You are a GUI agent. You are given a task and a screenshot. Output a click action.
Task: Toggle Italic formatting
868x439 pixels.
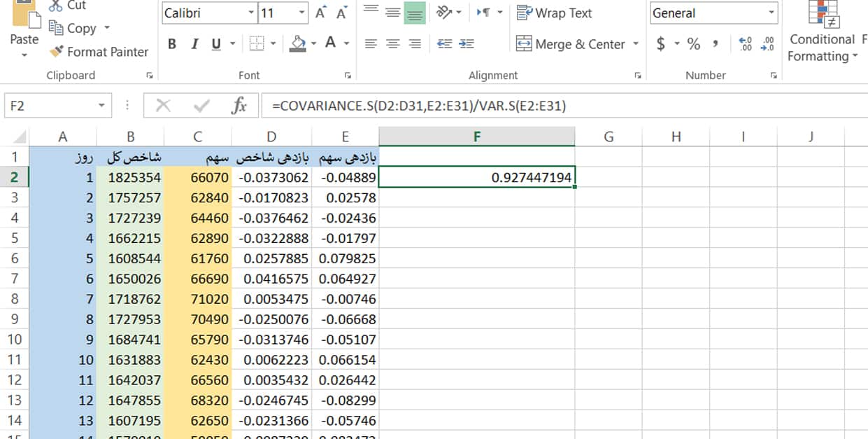coord(194,44)
